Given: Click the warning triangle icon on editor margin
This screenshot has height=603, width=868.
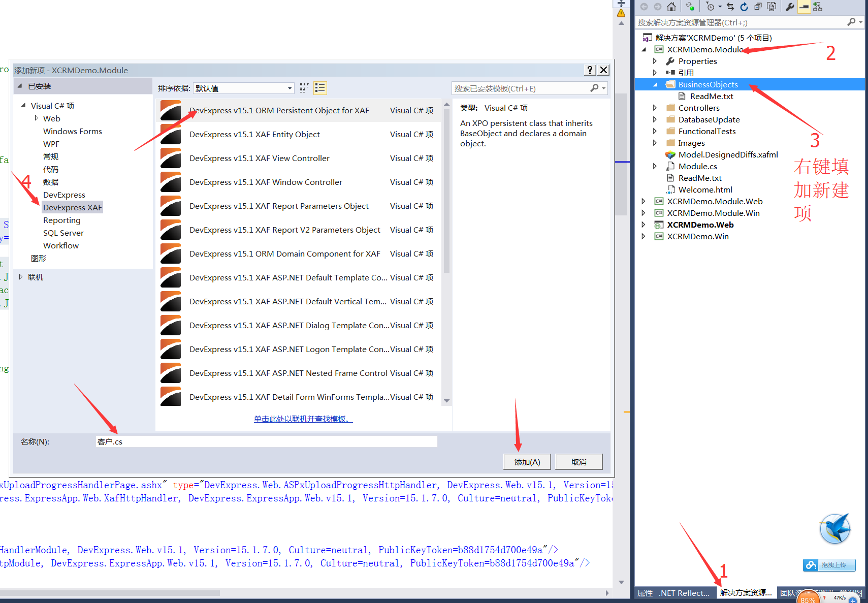Looking at the screenshot, I should point(621,13).
